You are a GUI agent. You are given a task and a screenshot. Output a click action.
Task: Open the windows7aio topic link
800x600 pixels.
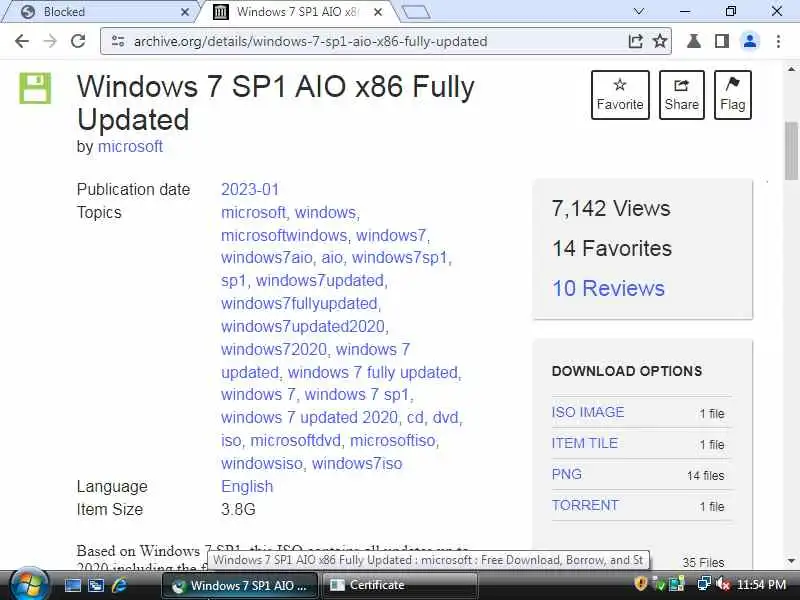[266, 258]
